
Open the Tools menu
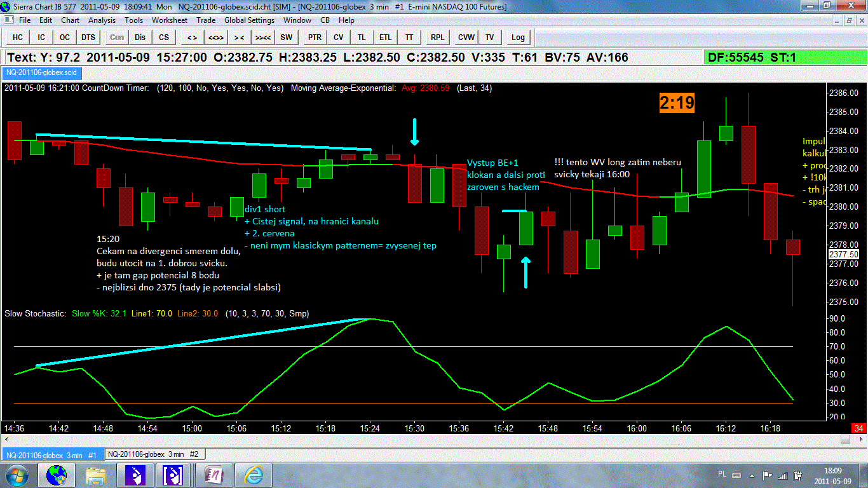point(133,20)
